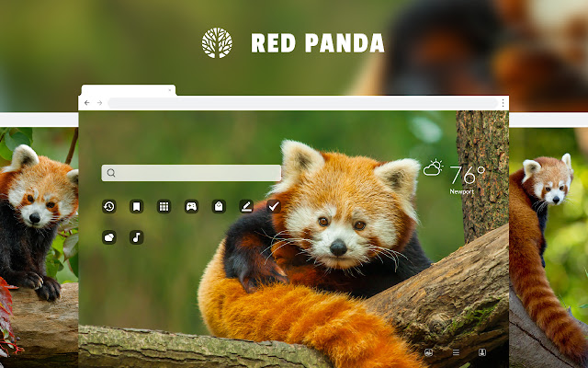Click the Red Panda tree logo
The height and width of the screenshot is (368, 588).
(x=217, y=43)
